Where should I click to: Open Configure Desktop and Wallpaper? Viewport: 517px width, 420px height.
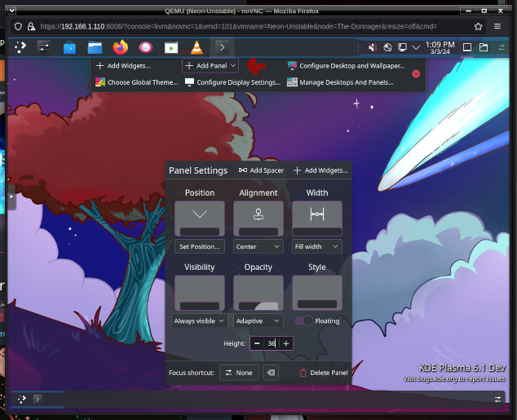(x=346, y=65)
